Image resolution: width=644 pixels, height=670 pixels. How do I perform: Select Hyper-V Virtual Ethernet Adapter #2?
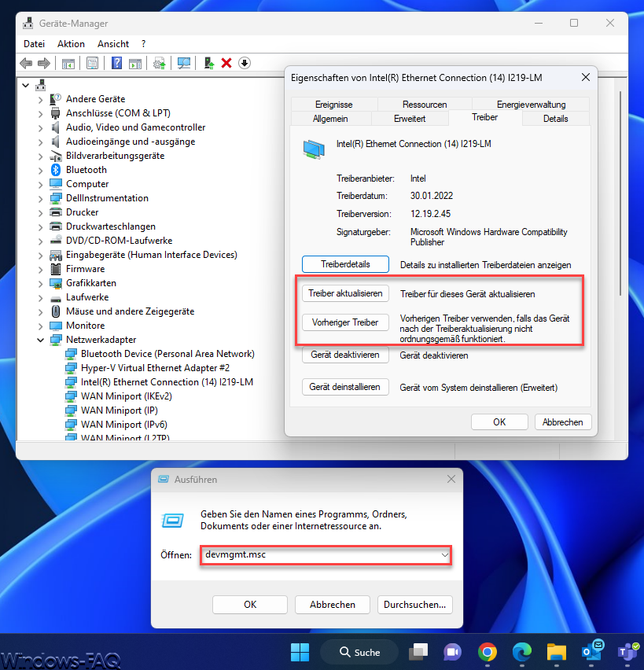coord(155,368)
